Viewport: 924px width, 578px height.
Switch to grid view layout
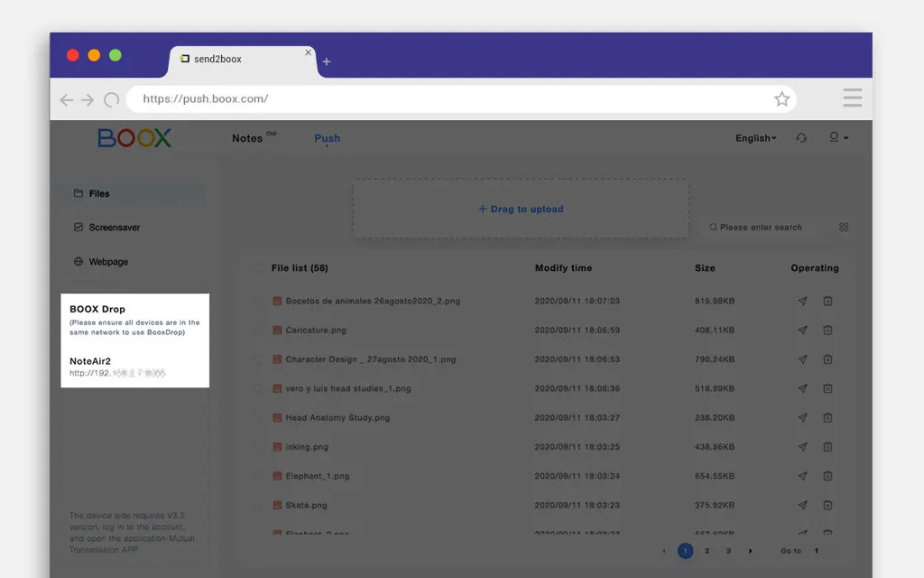(844, 228)
